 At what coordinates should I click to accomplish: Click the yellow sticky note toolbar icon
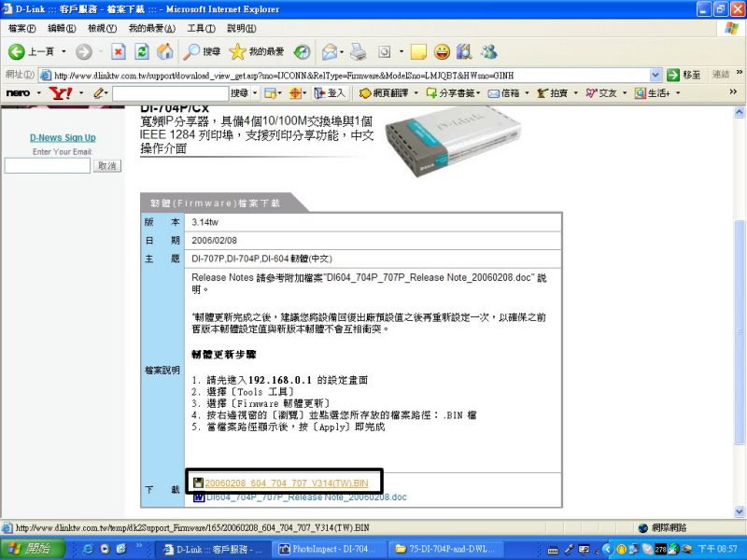tap(418, 51)
